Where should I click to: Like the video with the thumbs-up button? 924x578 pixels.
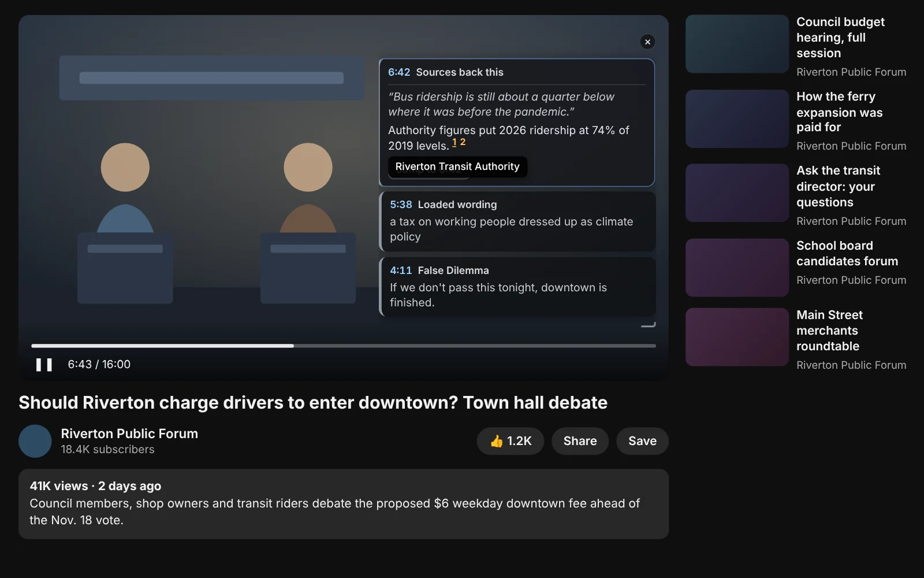(511, 441)
